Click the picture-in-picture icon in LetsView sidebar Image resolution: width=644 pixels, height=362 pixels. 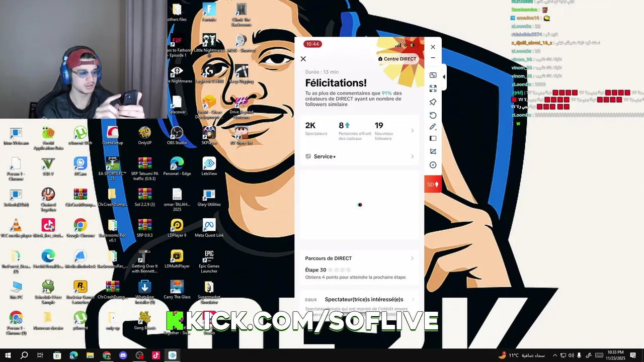(433, 75)
